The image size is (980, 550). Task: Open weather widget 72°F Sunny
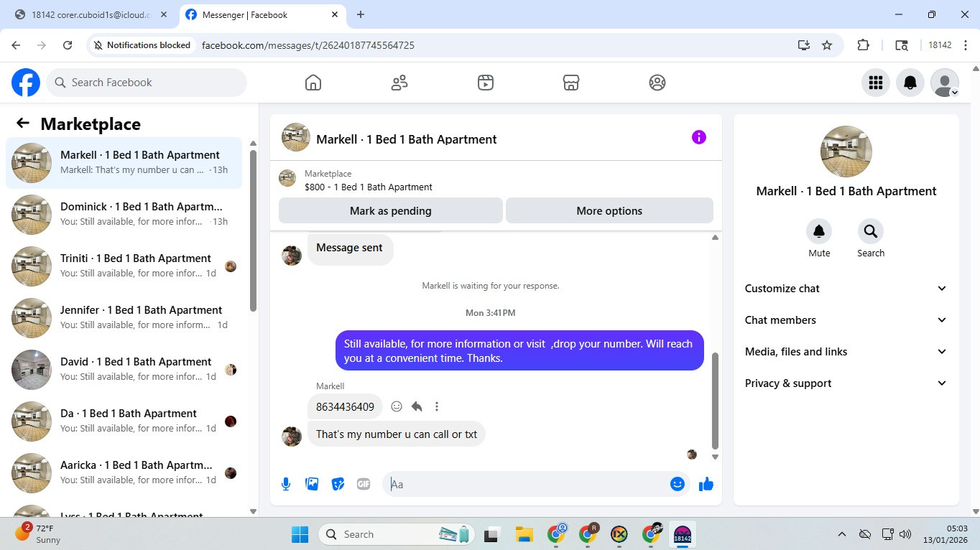tap(37, 533)
